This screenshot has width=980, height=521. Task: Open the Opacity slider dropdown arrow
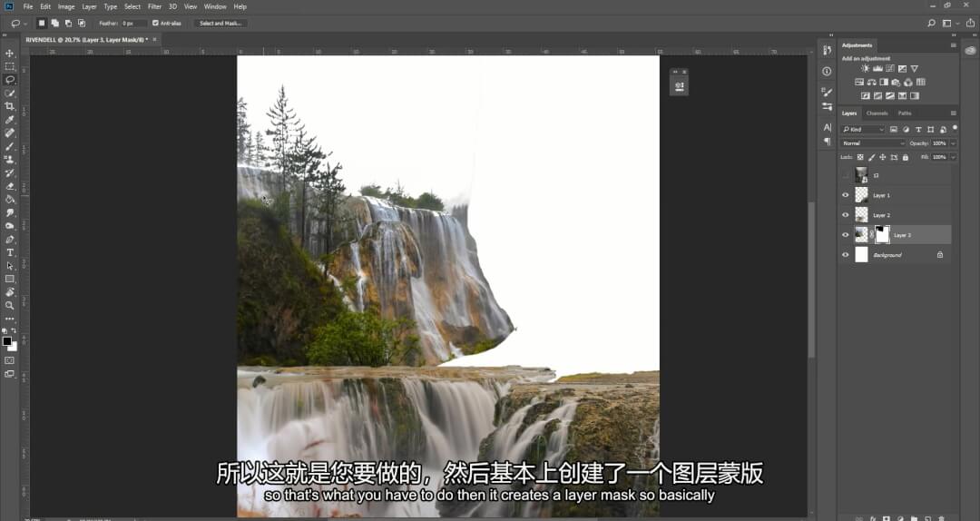coord(953,143)
